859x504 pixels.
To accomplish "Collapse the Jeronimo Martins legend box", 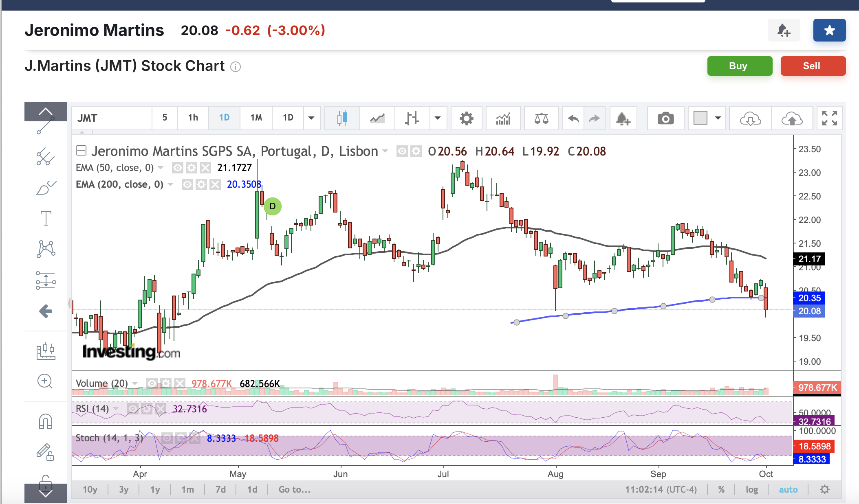I will tap(81, 151).
